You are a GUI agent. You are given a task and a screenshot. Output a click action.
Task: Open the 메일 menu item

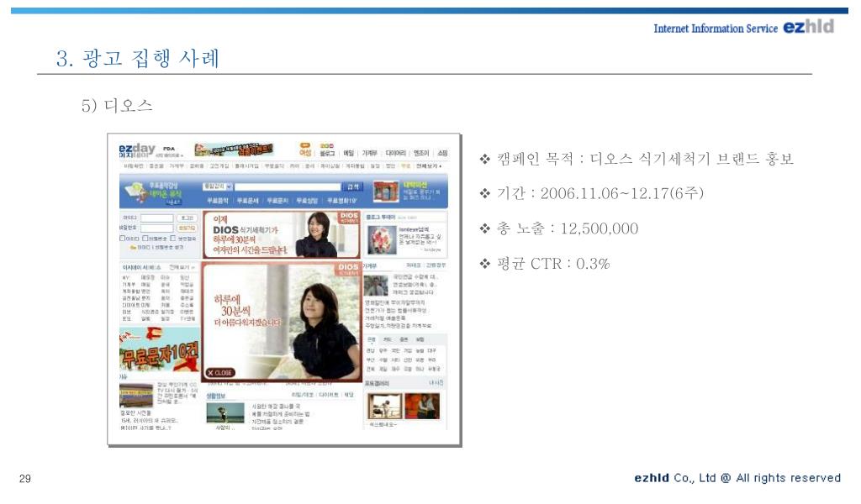pyautogui.click(x=348, y=154)
